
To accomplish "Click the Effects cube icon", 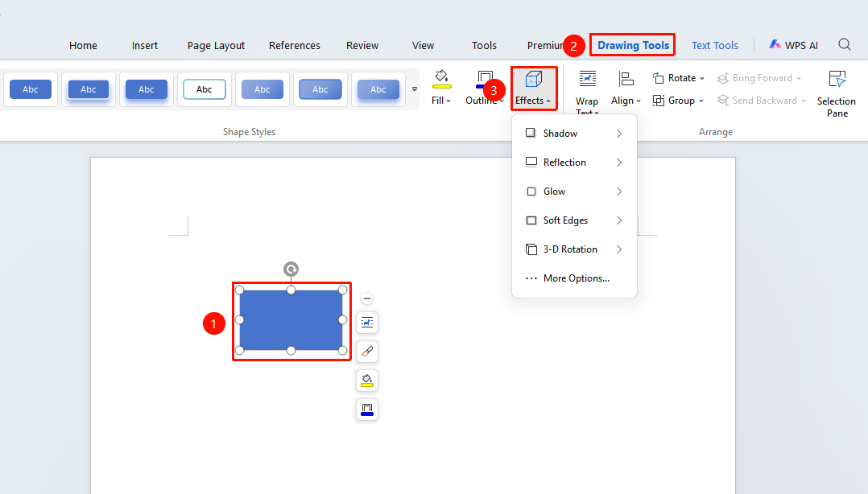I will (533, 80).
